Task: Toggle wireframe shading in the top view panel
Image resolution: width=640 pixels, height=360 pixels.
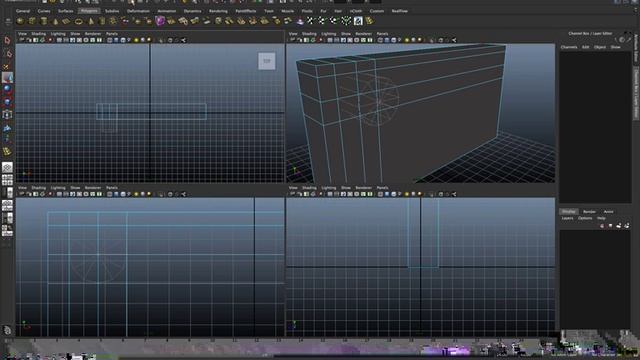Action: point(110,40)
